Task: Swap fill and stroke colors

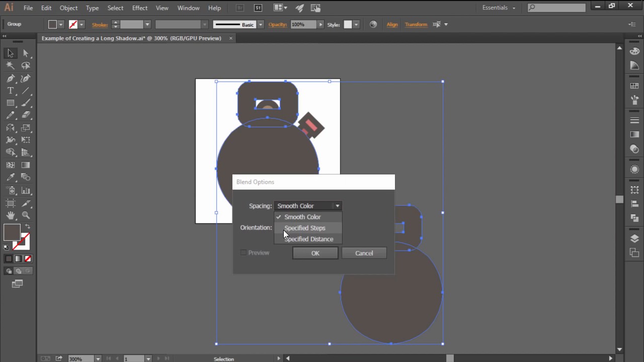Action: (x=28, y=227)
